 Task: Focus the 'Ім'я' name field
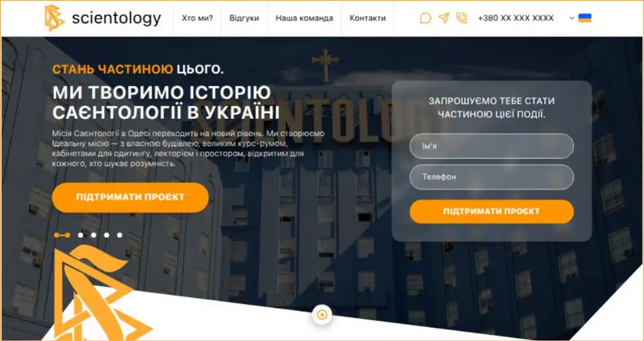491,146
